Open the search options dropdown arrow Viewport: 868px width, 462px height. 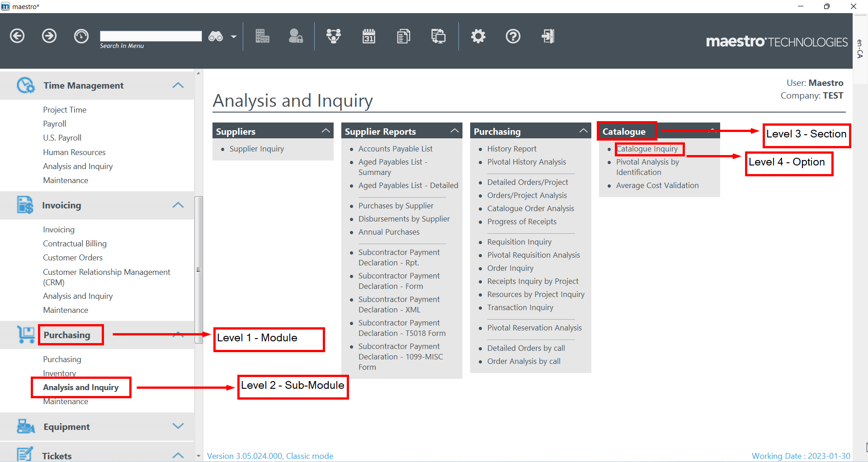pos(234,37)
